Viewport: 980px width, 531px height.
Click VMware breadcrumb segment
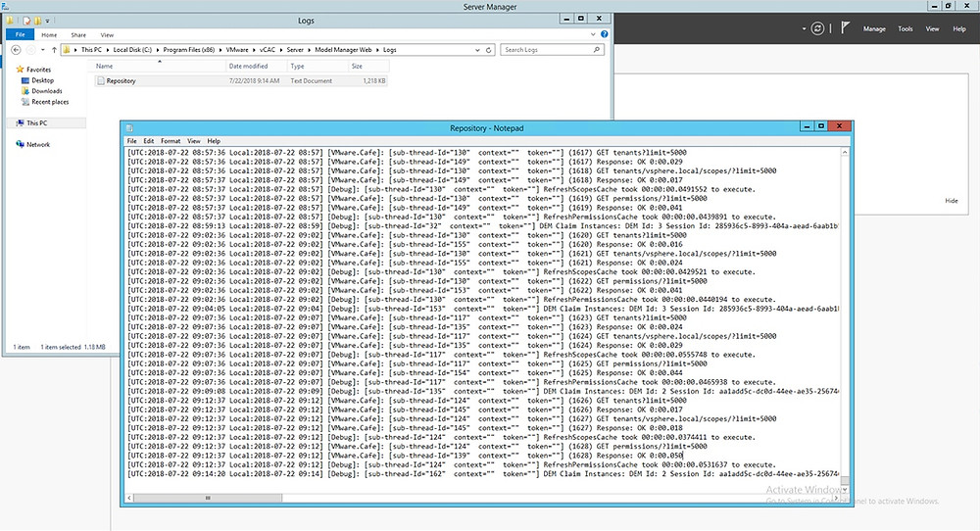(237, 50)
